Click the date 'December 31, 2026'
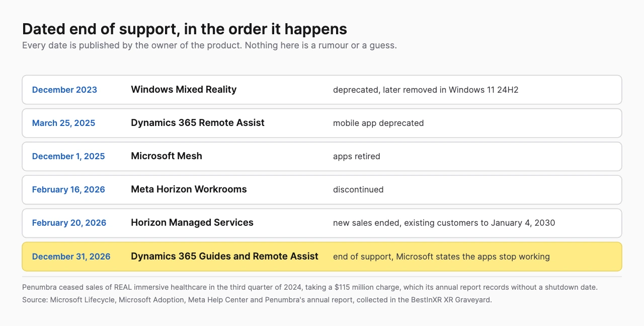 click(x=71, y=256)
